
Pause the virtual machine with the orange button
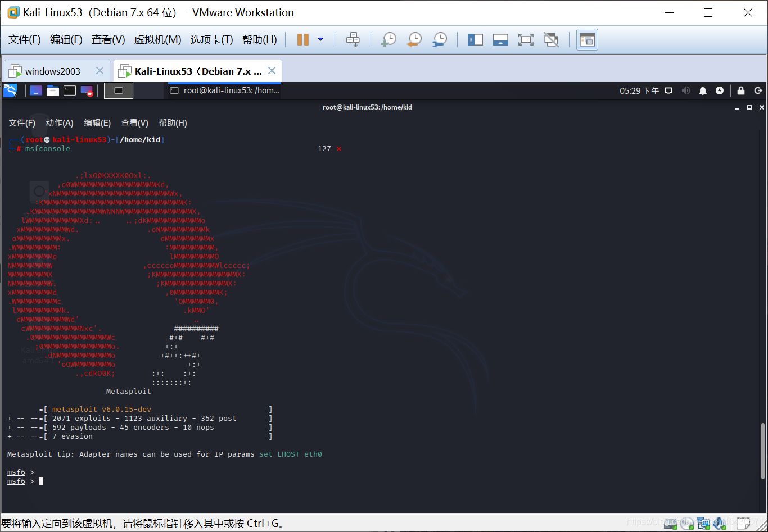(302, 39)
